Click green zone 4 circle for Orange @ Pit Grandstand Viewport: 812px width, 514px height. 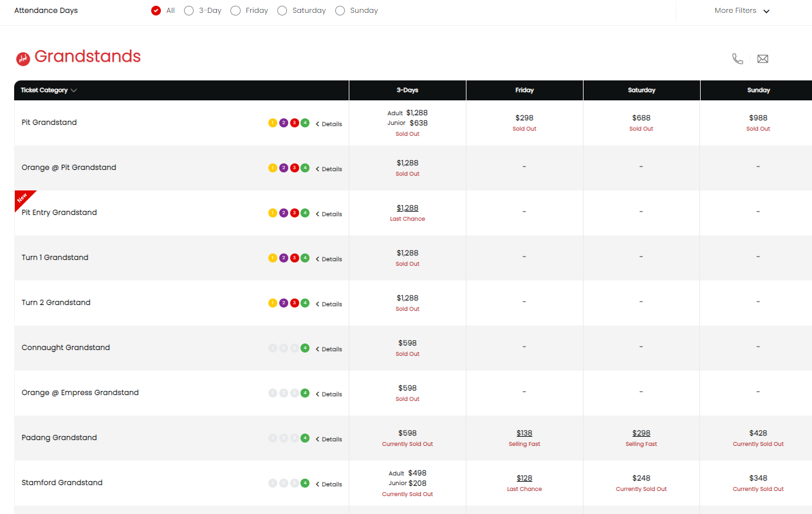305,168
